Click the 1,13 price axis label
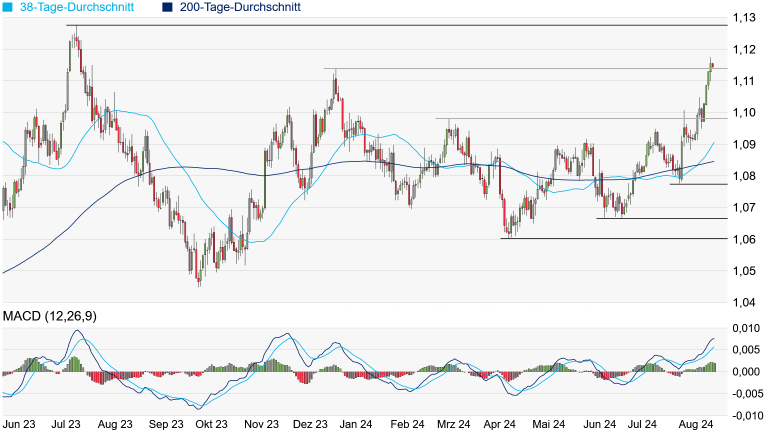Image resolution: width=765 pixels, height=430 pixels. point(742,18)
